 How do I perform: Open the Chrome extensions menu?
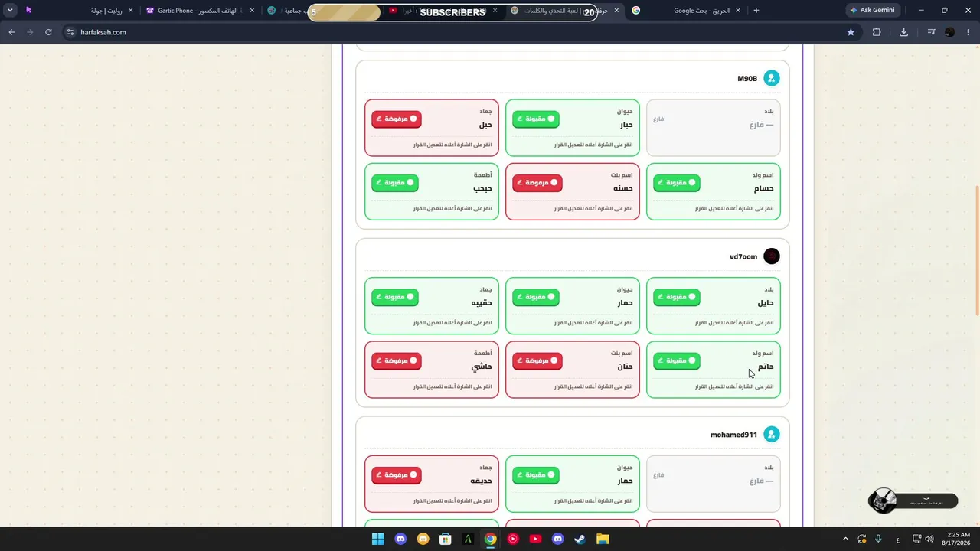(x=877, y=32)
